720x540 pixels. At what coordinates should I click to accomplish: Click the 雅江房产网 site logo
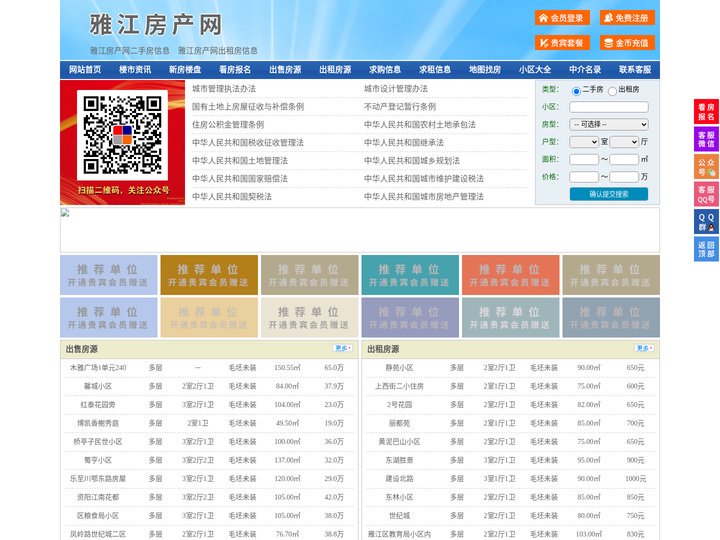(156, 25)
